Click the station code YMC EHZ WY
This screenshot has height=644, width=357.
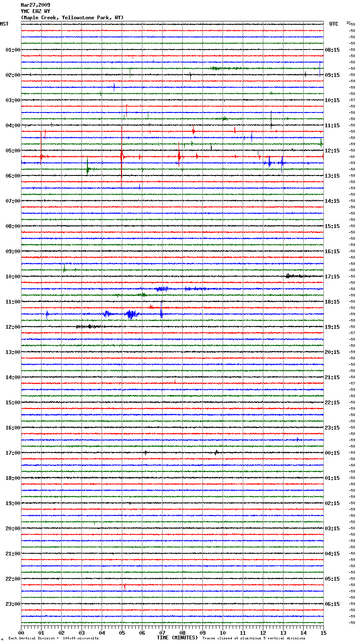(35, 11)
